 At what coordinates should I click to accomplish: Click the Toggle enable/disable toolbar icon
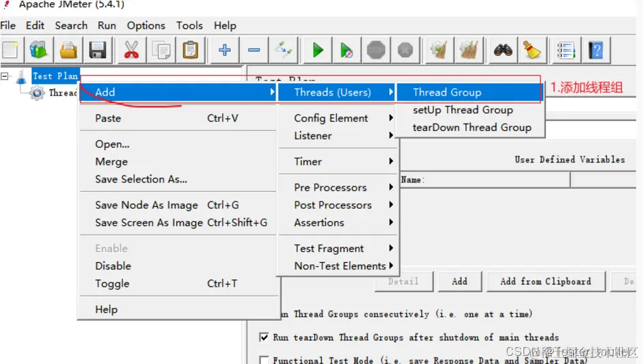point(284,50)
